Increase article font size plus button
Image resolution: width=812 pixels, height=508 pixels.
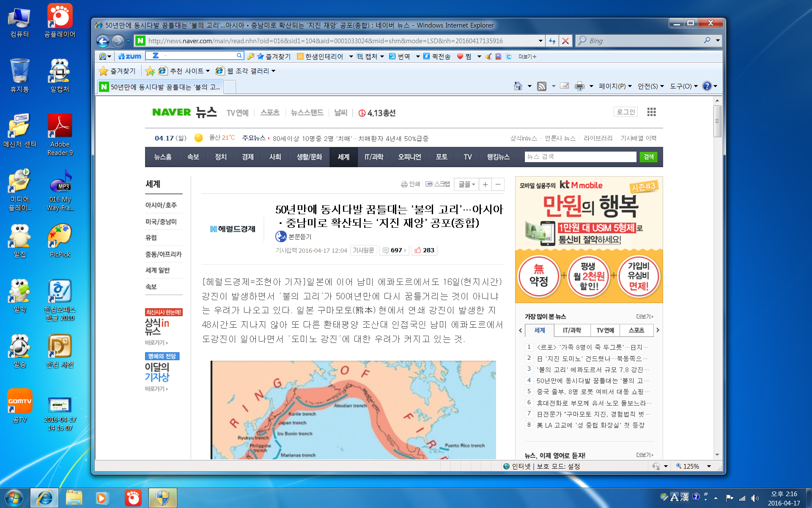[485, 184]
